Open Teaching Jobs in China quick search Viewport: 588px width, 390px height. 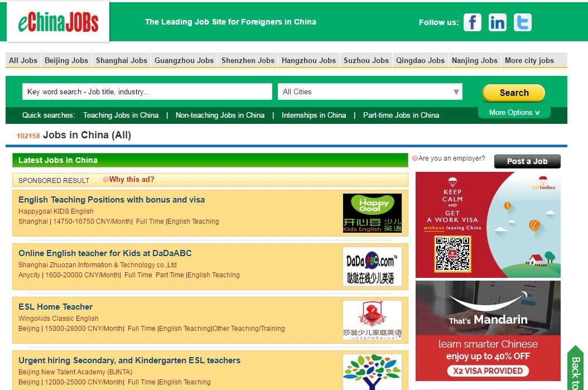121,115
